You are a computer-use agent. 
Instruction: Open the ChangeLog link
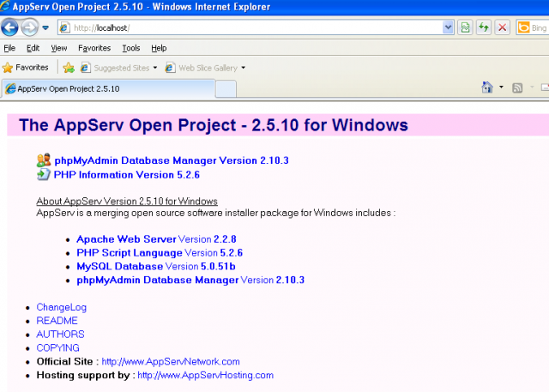61,307
